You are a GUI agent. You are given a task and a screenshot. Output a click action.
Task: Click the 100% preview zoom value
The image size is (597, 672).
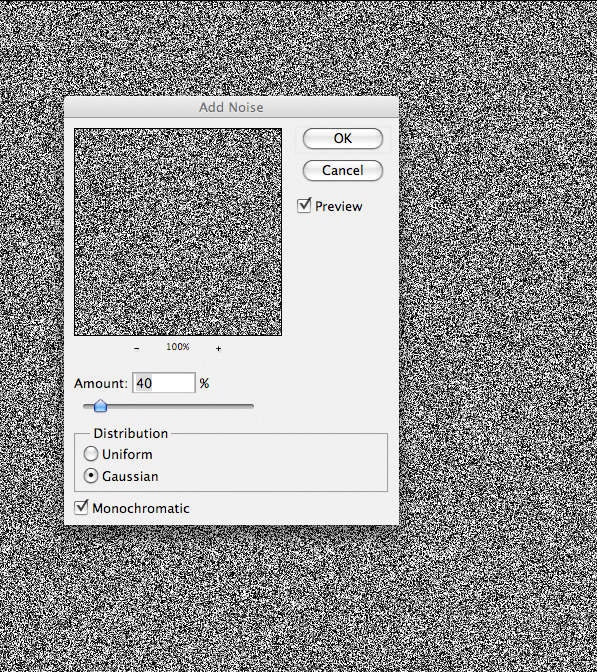pyautogui.click(x=178, y=347)
